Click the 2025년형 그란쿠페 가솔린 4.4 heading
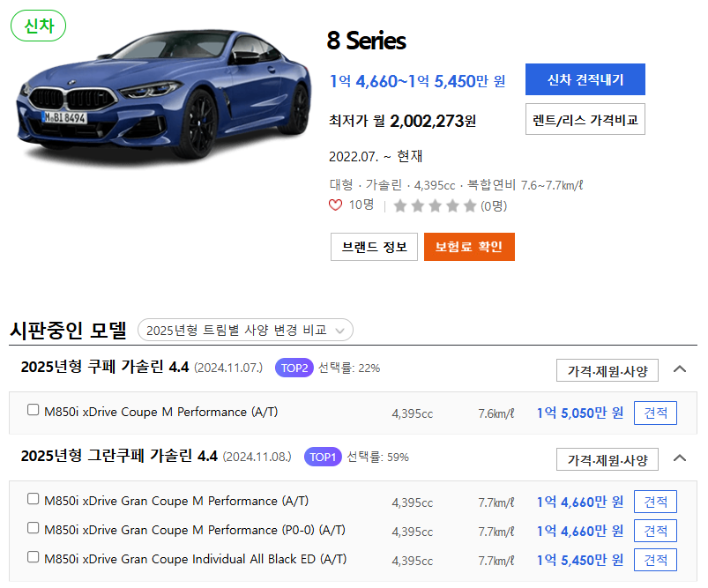Image resolution: width=708 pixels, height=588 pixels. point(119,456)
